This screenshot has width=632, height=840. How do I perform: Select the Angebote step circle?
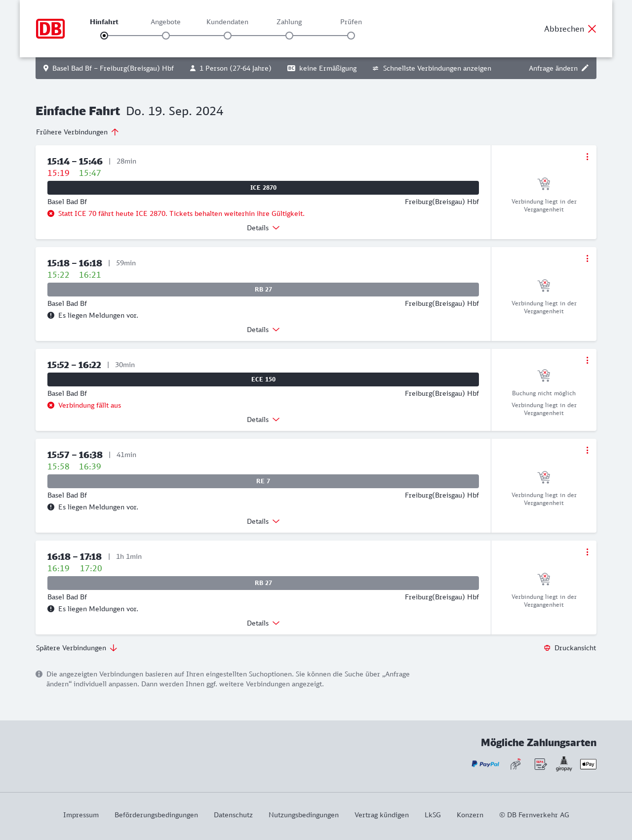(166, 36)
